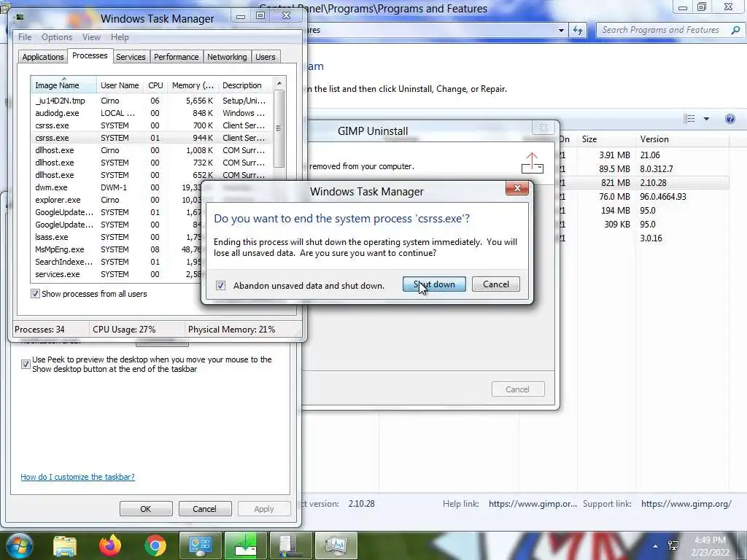Sort programs by Version column
The width and height of the screenshot is (747, 560).
point(682,139)
